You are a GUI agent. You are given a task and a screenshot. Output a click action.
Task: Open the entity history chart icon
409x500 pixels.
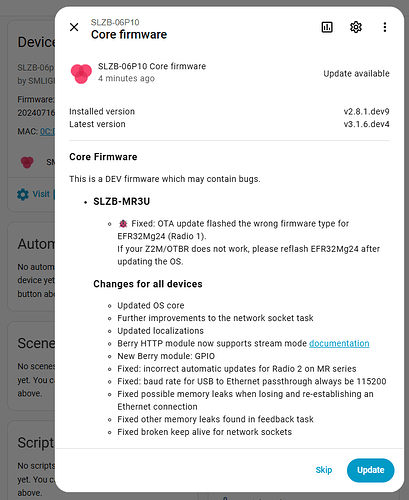(327, 27)
